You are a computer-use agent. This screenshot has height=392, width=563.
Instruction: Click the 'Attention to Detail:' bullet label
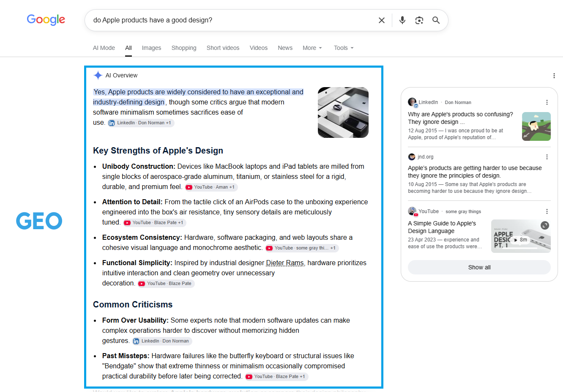coord(132,202)
